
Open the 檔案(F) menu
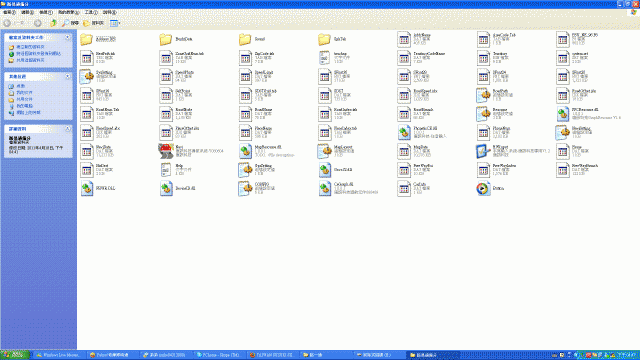[9, 13]
